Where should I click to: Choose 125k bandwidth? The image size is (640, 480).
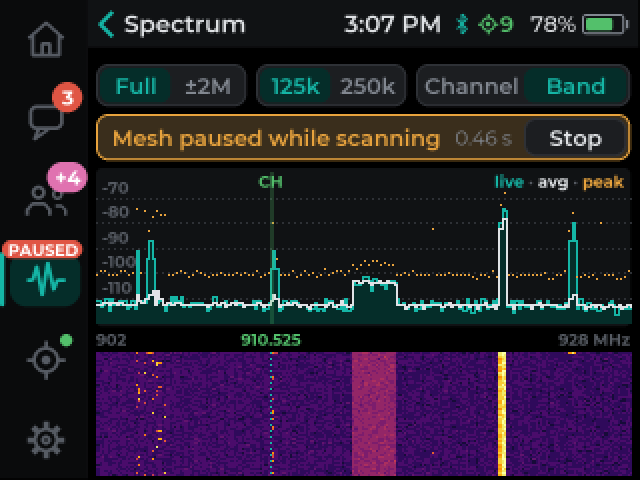(295, 86)
